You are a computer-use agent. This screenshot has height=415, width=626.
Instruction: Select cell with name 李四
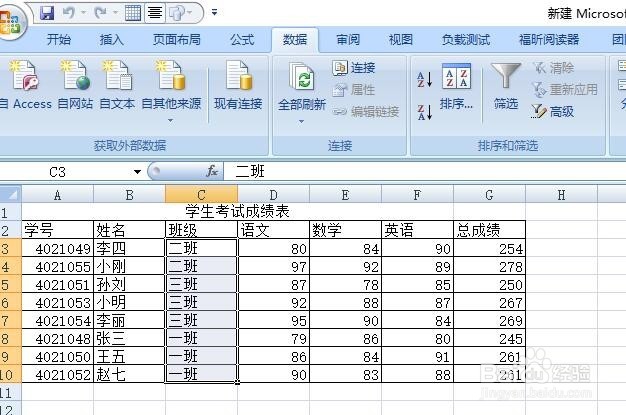tap(129, 248)
